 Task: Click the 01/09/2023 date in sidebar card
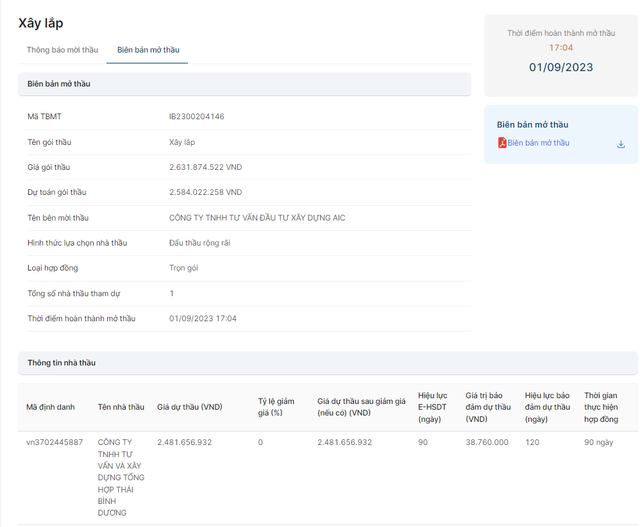[561, 67]
